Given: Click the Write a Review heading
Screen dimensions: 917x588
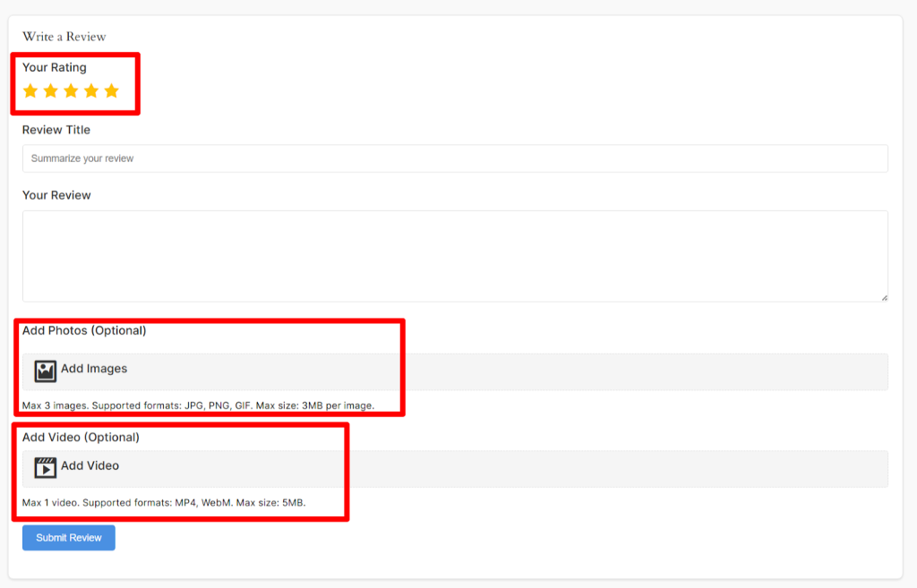Looking at the screenshot, I should [x=64, y=37].
